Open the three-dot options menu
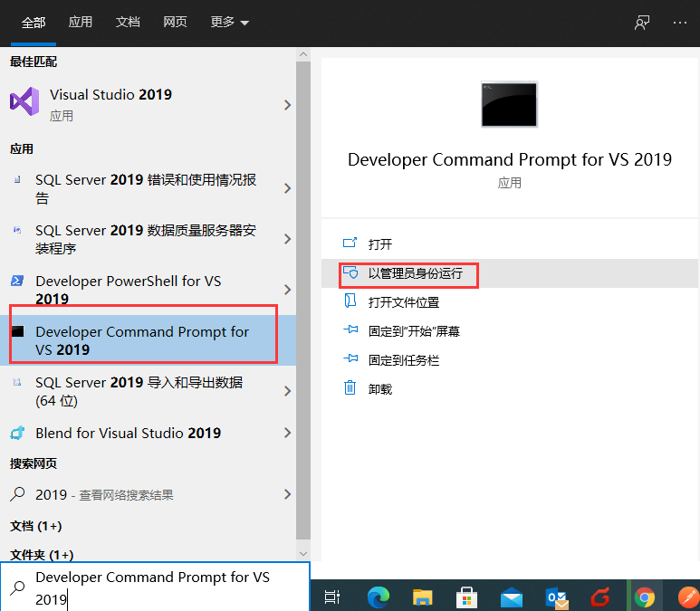The width and height of the screenshot is (700, 611). (x=680, y=23)
